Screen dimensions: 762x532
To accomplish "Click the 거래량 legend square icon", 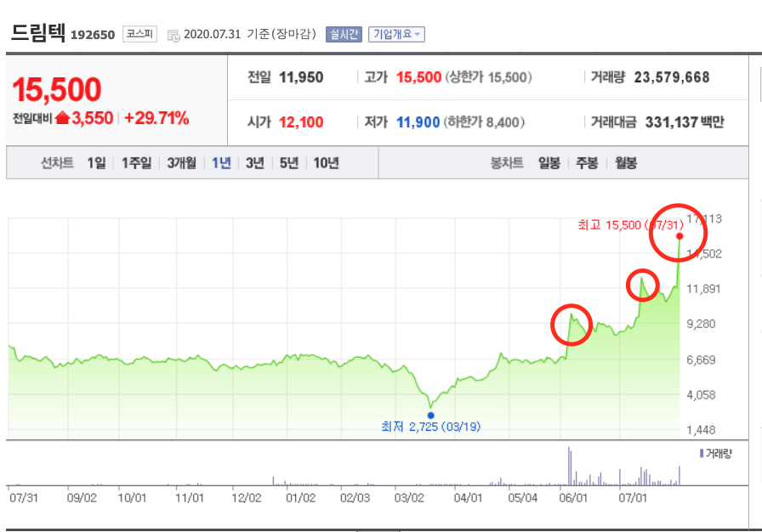I will pyautogui.click(x=702, y=453).
